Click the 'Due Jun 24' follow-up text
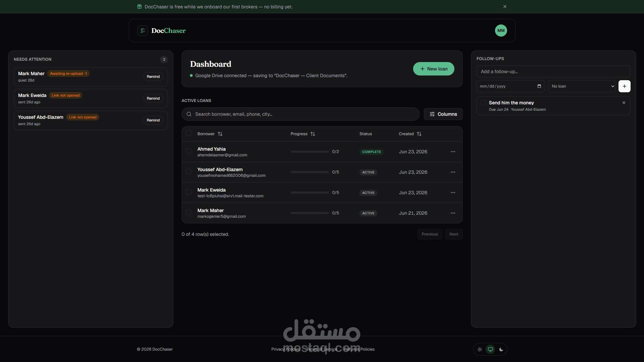Image resolution: width=644 pixels, height=362 pixels. coord(499,109)
